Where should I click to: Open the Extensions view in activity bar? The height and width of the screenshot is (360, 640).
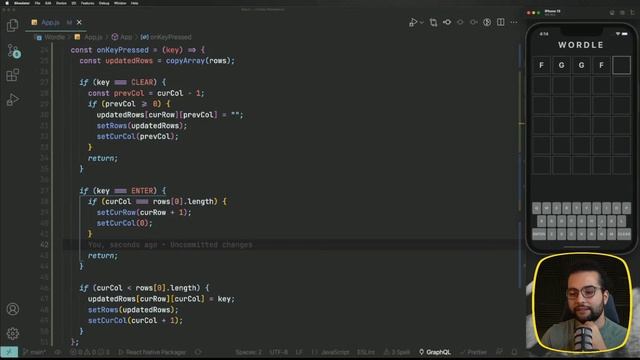(13, 75)
